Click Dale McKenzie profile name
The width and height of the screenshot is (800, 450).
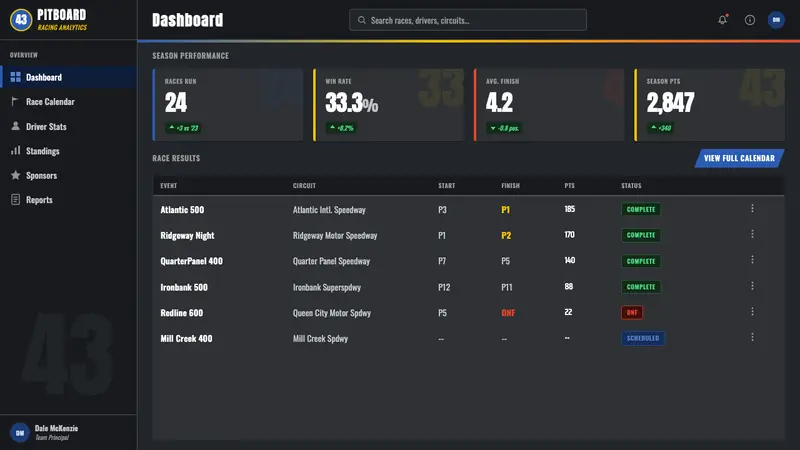point(56,428)
